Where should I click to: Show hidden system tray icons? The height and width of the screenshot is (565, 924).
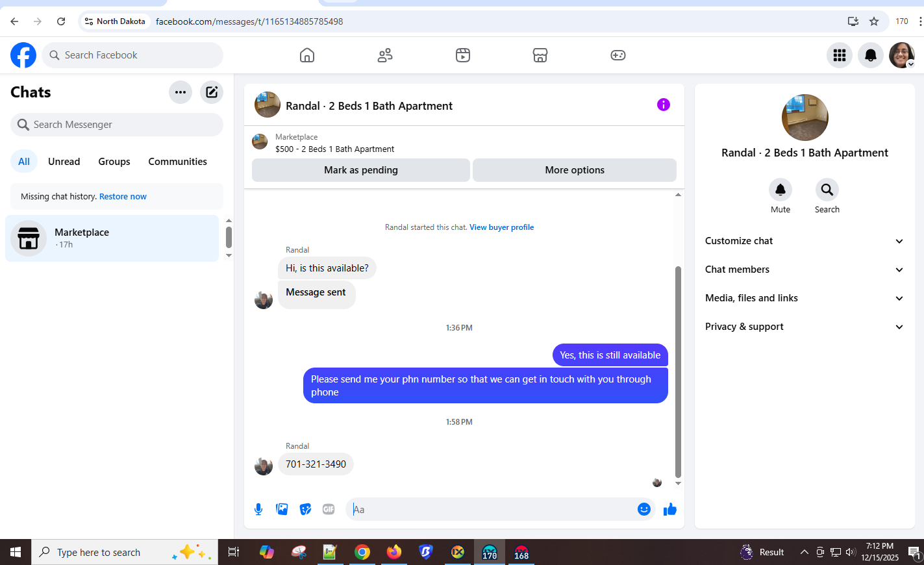(805, 552)
